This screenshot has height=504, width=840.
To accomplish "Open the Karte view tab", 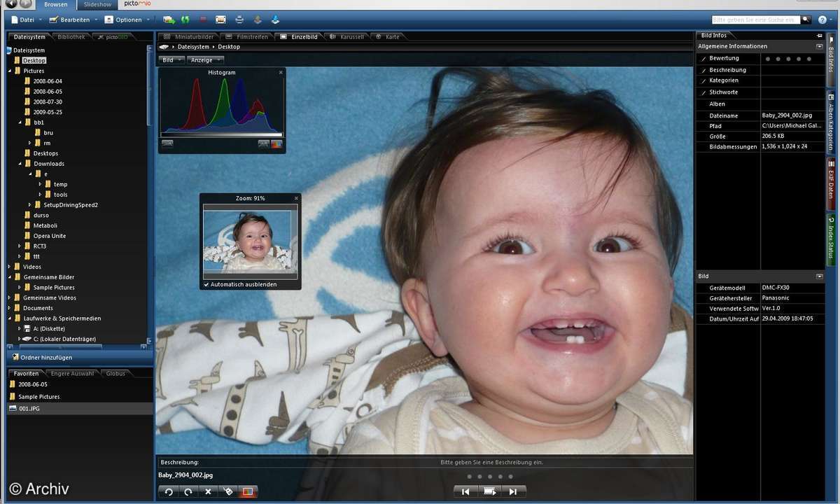I will pyautogui.click(x=388, y=36).
